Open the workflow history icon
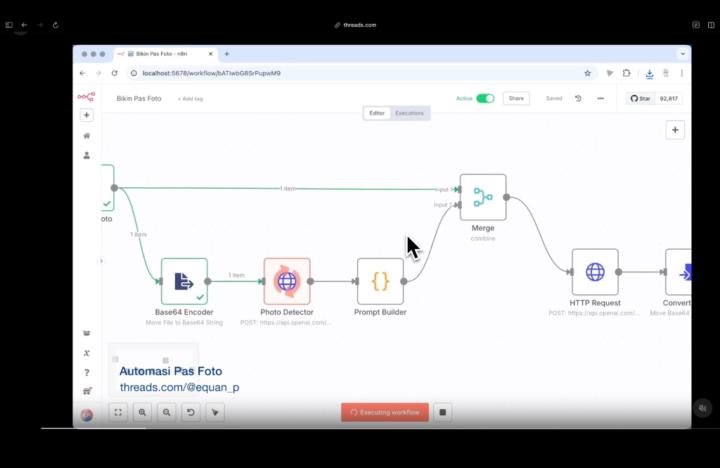This screenshot has height=468, width=720. [x=578, y=98]
